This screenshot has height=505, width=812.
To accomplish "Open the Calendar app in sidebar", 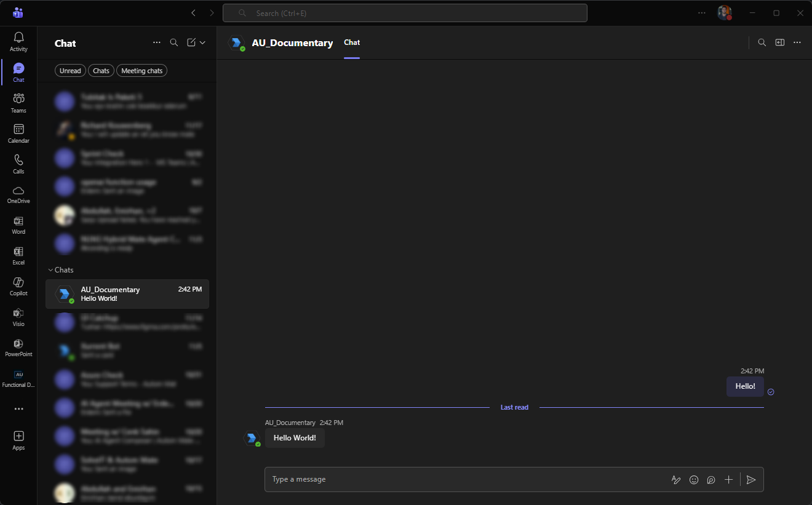I will (18, 133).
